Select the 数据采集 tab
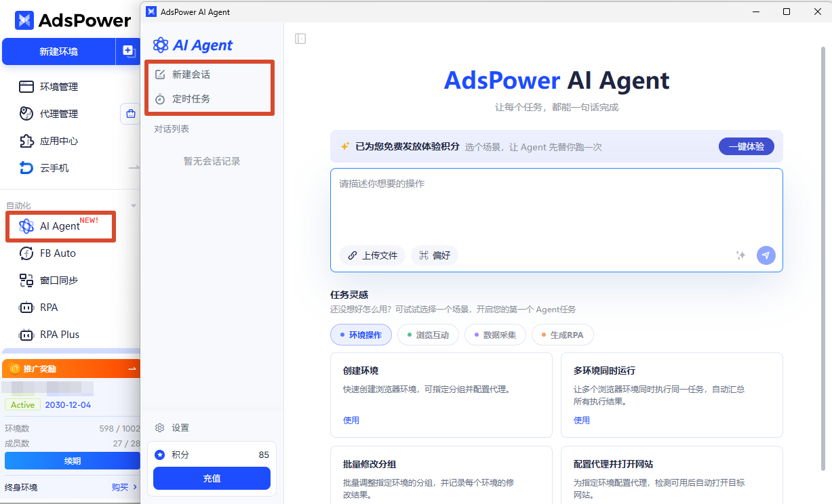 (495, 335)
